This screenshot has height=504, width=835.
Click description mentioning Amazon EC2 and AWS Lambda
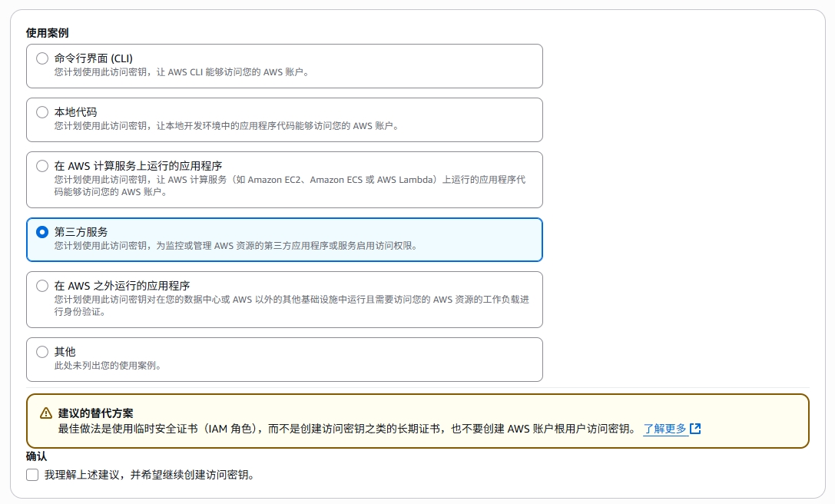tap(290, 186)
